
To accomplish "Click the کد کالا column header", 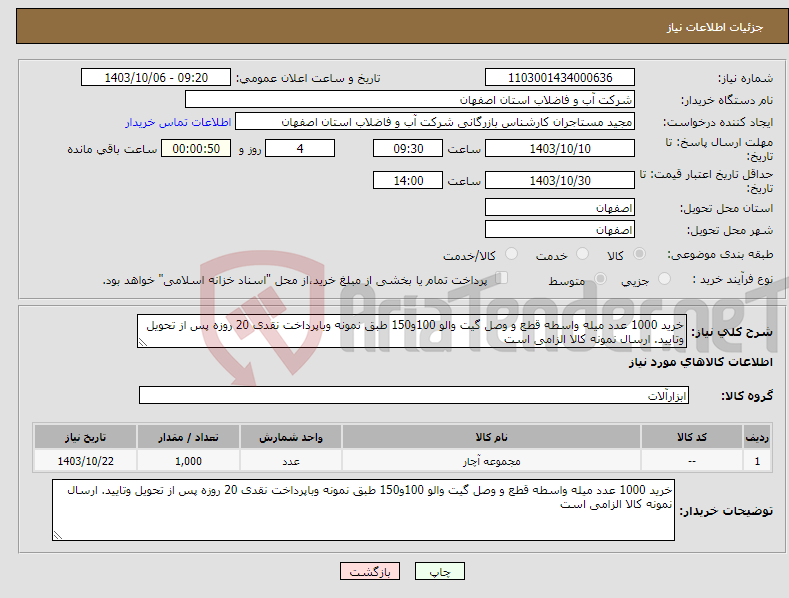I will (692, 437).
